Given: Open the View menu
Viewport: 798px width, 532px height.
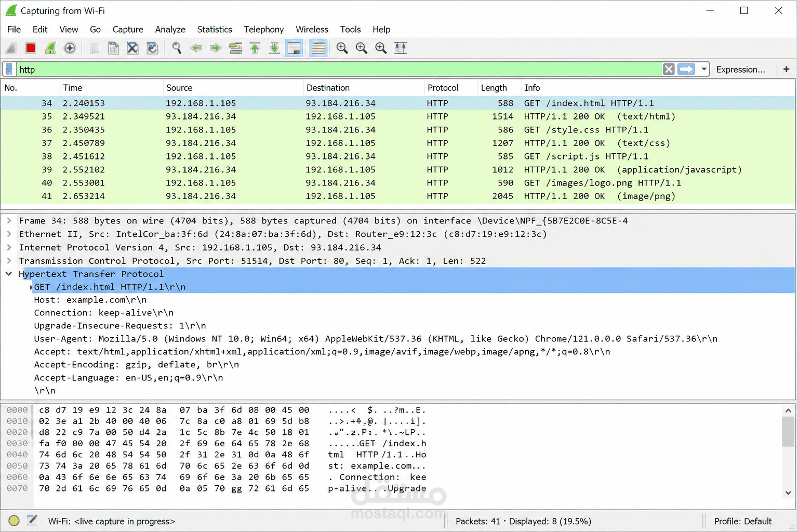Looking at the screenshot, I should coord(69,30).
